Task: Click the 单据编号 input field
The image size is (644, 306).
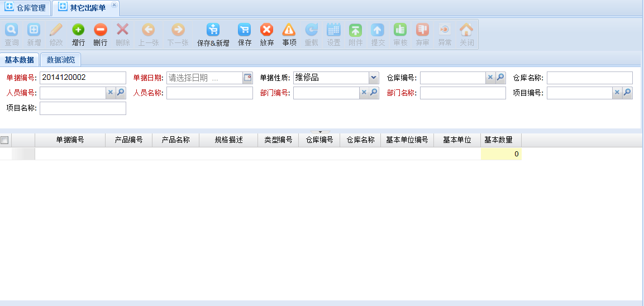Action: point(83,78)
